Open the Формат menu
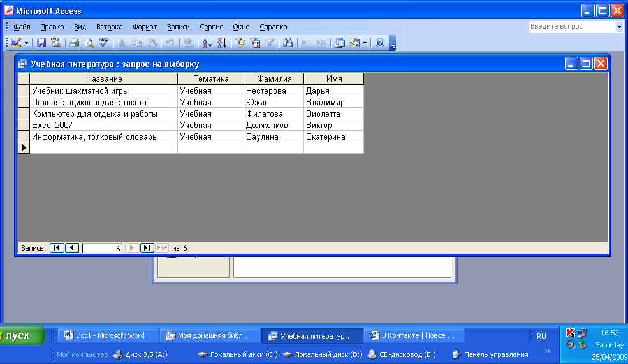The height and width of the screenshot is (364, 628). coord(145,27)
